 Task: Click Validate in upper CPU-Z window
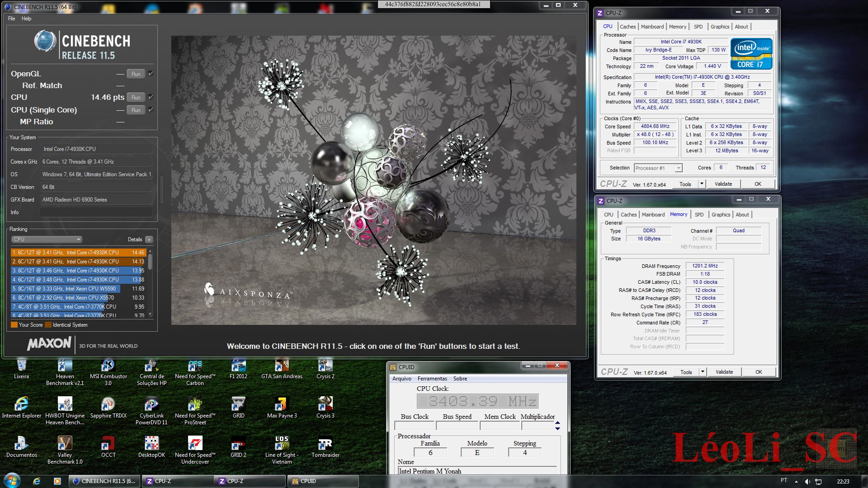click(x=723, y=184)
